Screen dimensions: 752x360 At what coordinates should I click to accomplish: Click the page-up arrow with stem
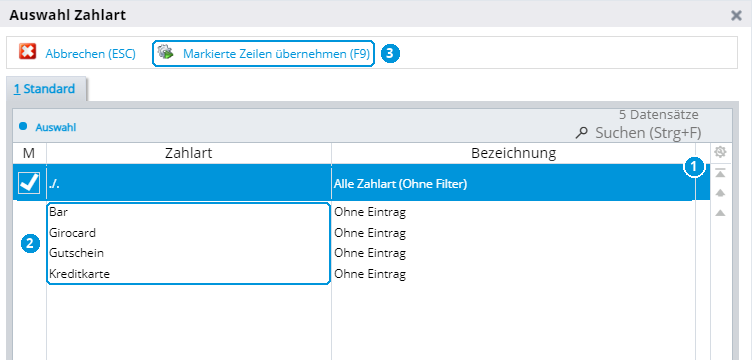coord(720,193)
